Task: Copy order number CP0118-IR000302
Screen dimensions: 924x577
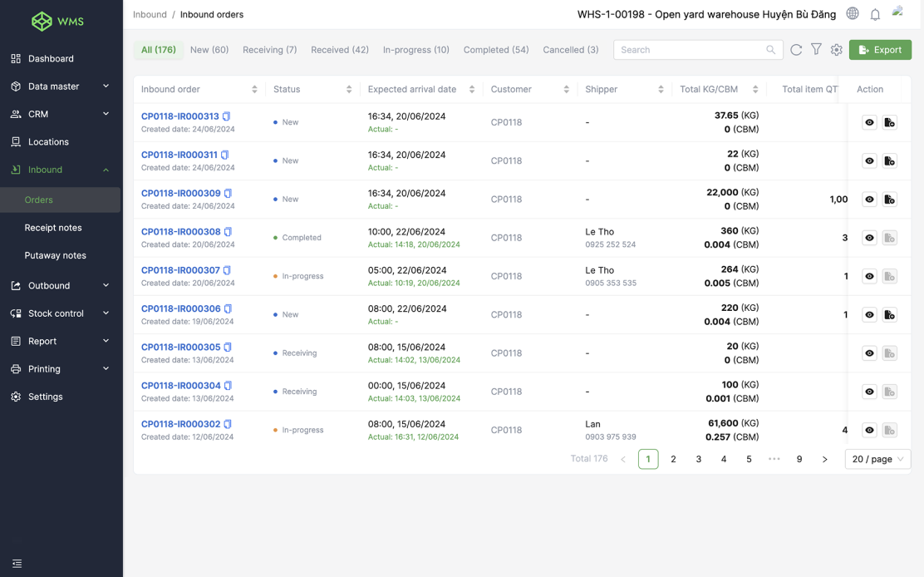Action: coord(228,424)
